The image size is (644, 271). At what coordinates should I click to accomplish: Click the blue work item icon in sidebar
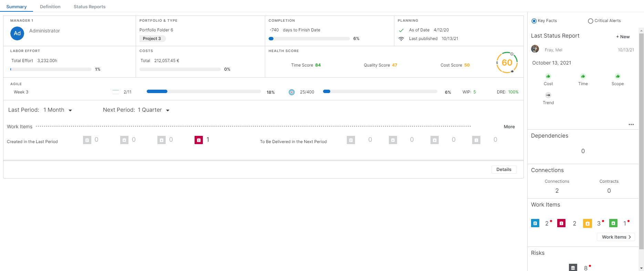535,223
